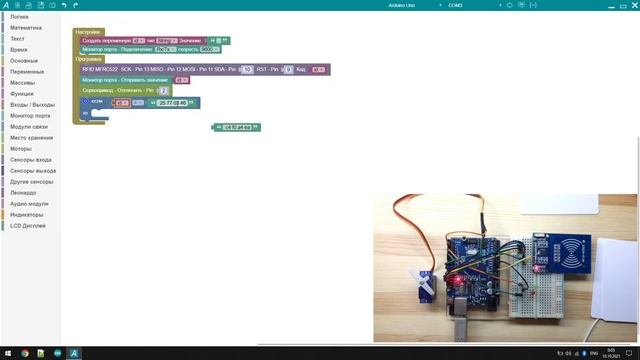Select the Настройки setup block header
Image resolution: width=640 pixels, height=360 pixels.
(88, 32)
